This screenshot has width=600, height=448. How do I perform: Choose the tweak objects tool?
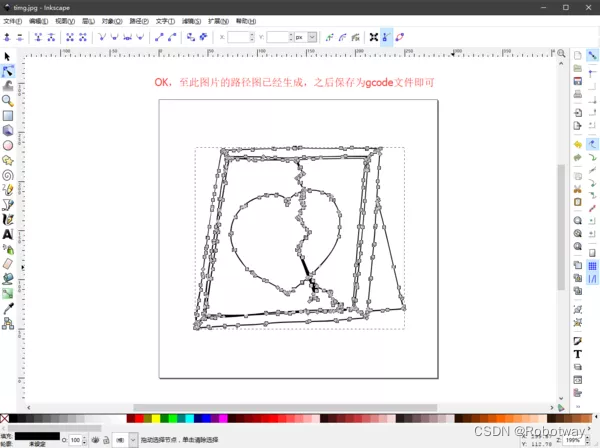pos(8,86)
